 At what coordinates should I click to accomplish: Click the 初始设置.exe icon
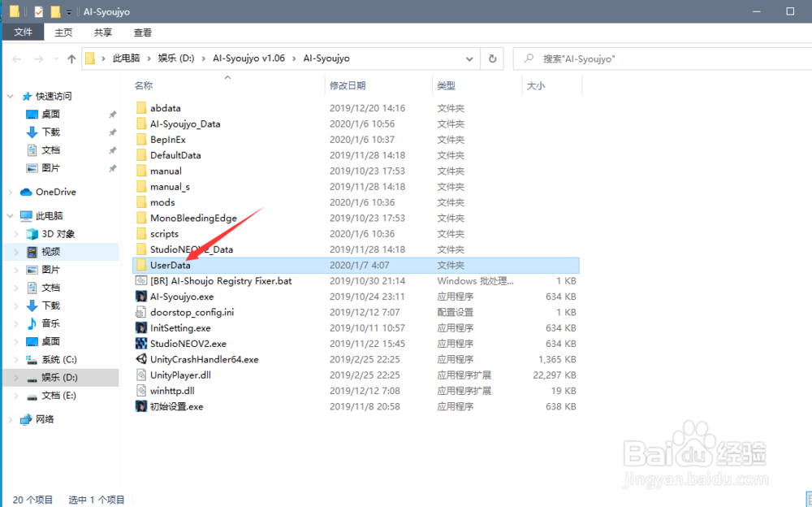coord(140,406)
